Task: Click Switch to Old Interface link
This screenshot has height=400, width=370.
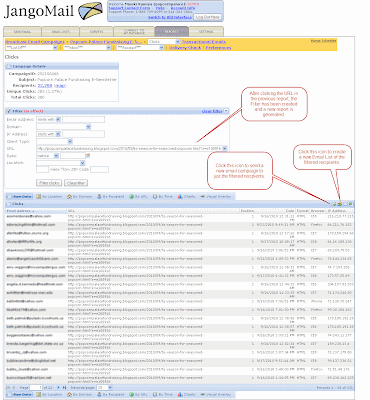Action: pyautogui.click(x=170, y=17)
